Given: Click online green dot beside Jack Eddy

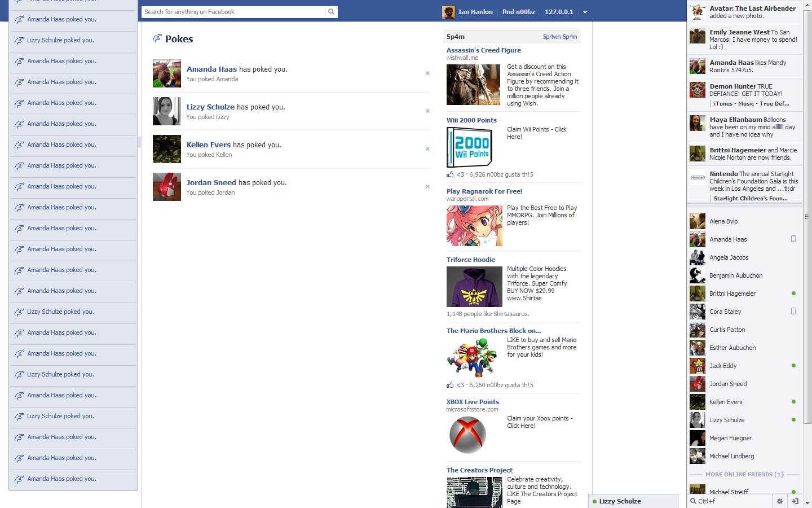Looking at the screenshot, I should coord(793,366).
